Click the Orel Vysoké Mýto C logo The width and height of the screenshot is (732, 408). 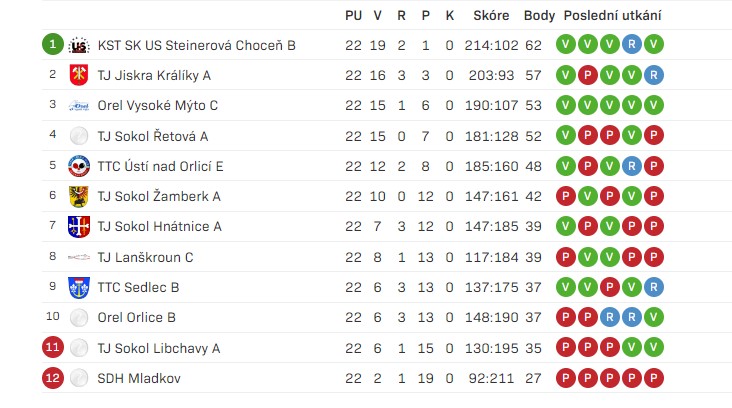(79, 106)
